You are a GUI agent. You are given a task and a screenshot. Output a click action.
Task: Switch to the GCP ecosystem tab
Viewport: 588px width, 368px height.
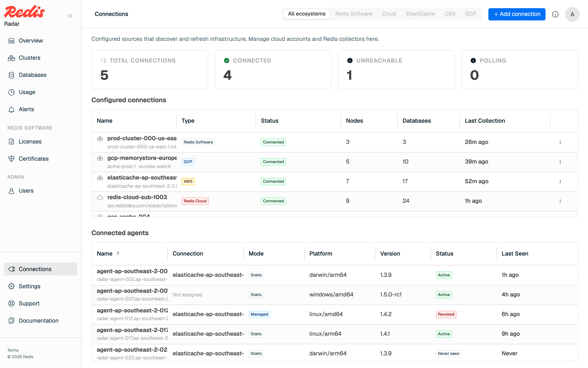[x=470, y=14]
